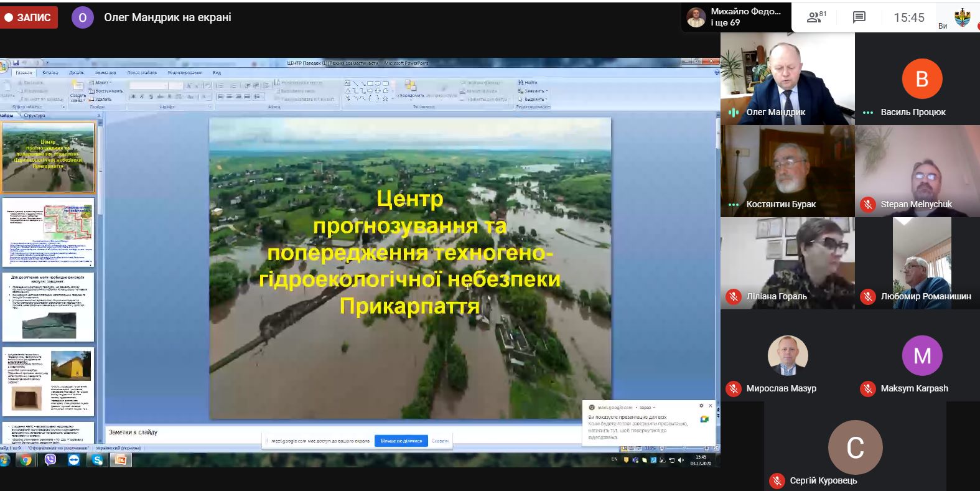Open the Показ слайдов ribbon tab
The image size is (980, 491).
(x=142, y=73)
